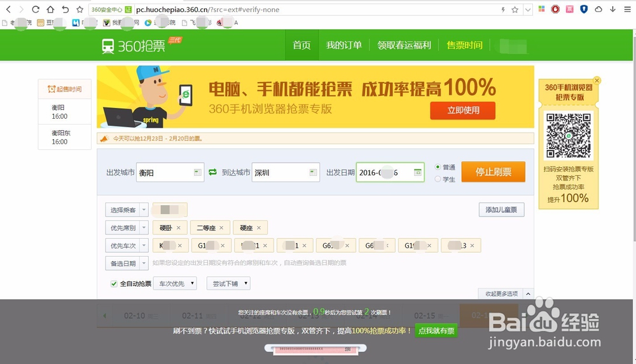The height and width of the screenshot is (364, 636).
Task: Click the QR code image
Action: [x=568, y=135]
